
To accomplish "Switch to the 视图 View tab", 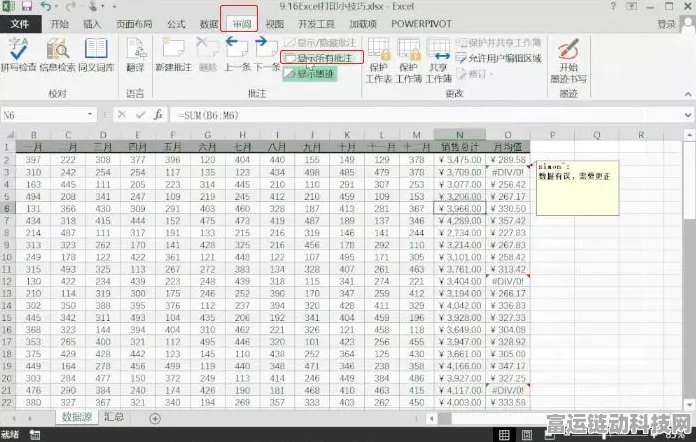I will click(275, 24).
